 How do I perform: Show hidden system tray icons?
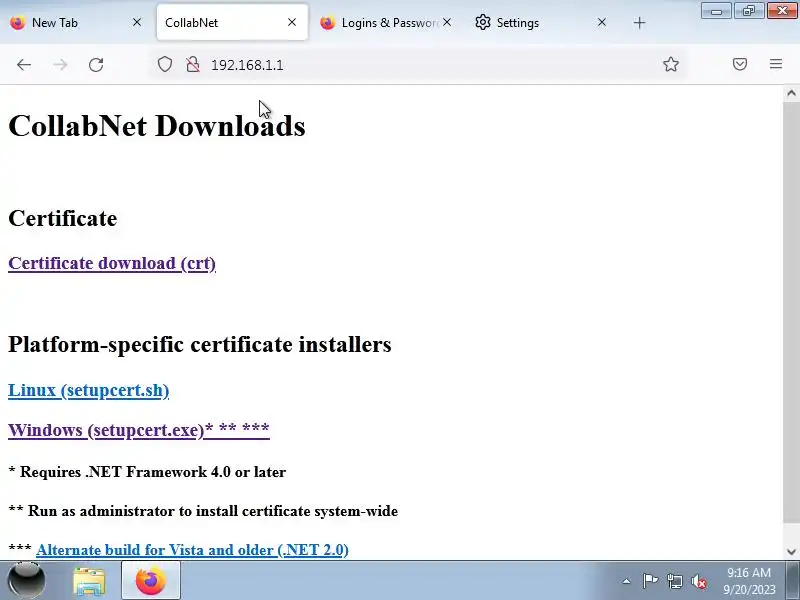point(627,581)
